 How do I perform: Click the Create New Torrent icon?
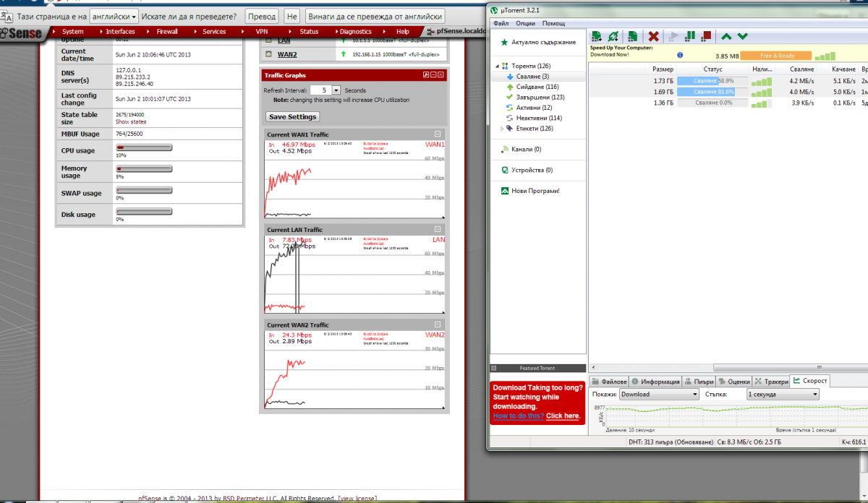coord(632,36)
